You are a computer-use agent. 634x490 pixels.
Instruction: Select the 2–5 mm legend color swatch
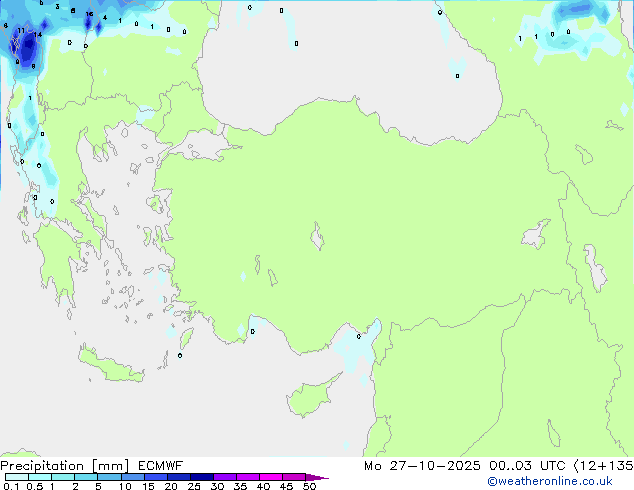coord(86,477)
